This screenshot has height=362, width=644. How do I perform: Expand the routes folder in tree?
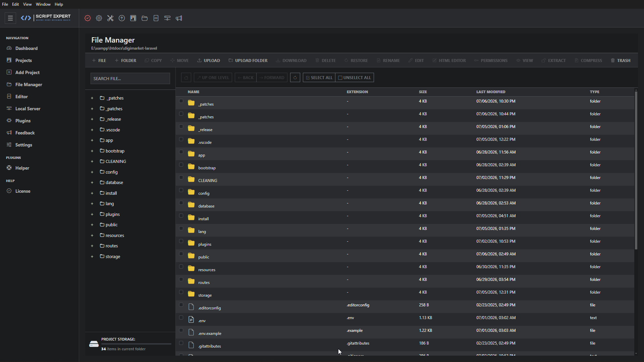92,246
